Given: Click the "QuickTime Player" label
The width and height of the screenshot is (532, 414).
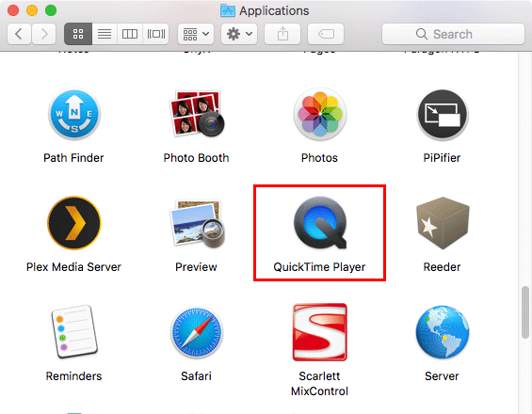Looking at the screenshot, I should 319,267.
